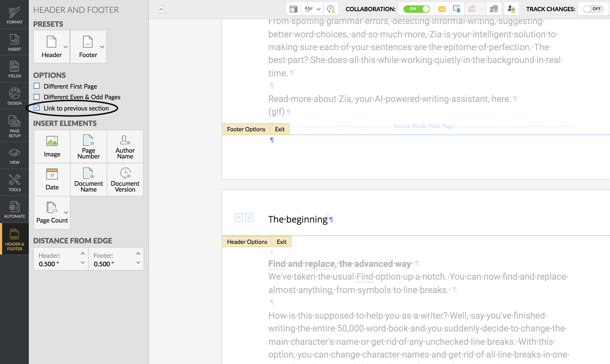Enable Different First Page checkbox
Image resolution: width=610 pixels, height=364 pixels.
point(37,86)
